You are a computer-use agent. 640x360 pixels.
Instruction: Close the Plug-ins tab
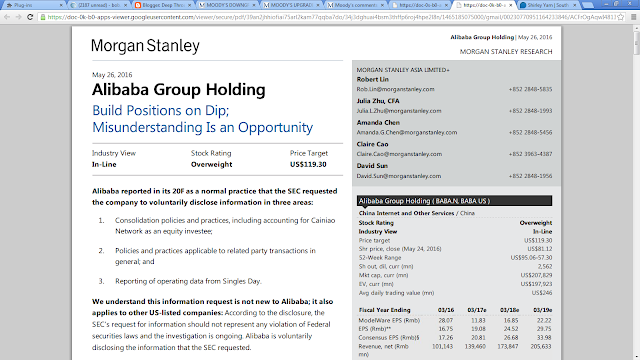tap(61, 5)
